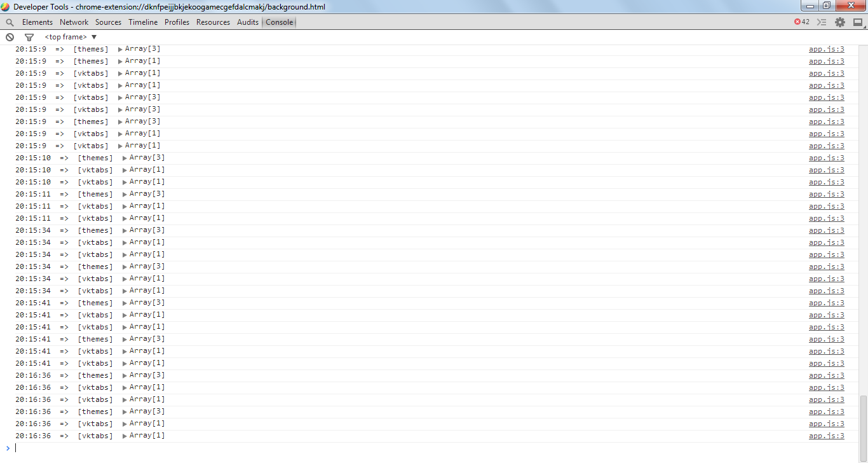Click timestamp 20:15:11 in the [themes] row

tap(33, 194)
